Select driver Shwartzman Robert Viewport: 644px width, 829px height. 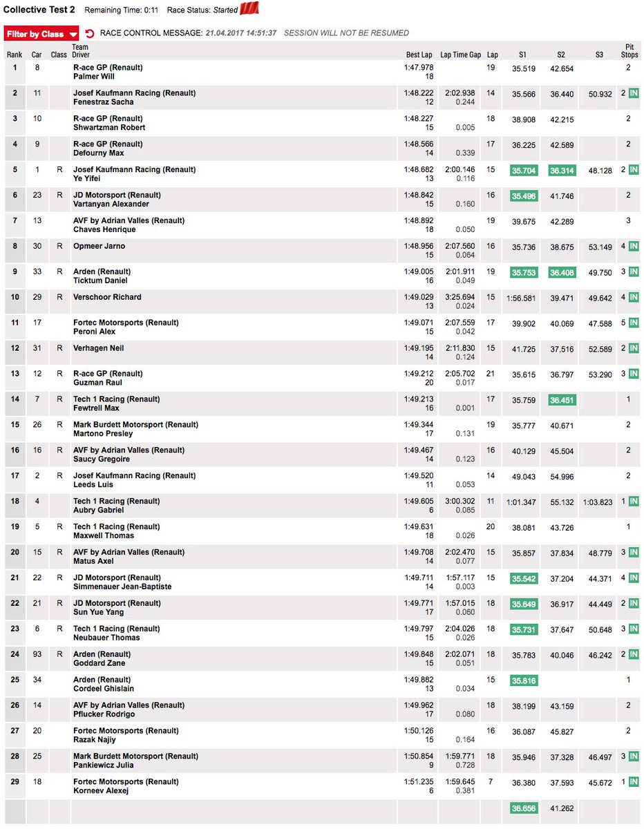pyautogui.click(x=109, y=128)
